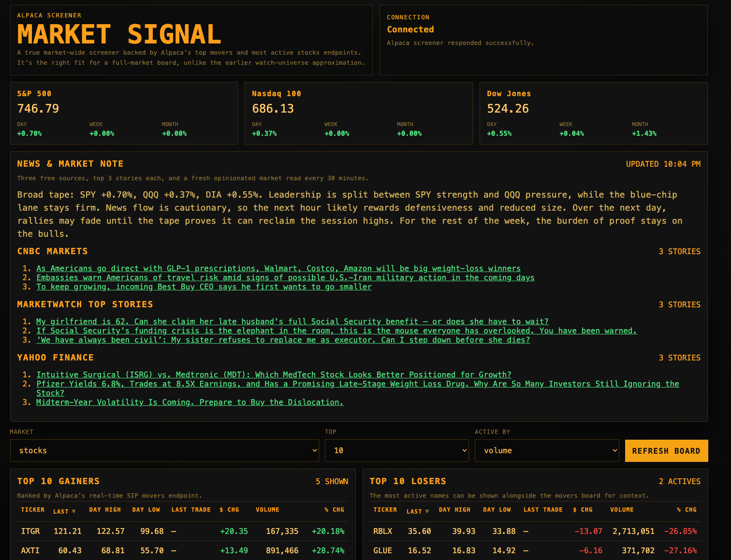The width and height of the screenshot is (731, 560).
Task: Click gainers DAY LOW column header
Action: (x=146, y=510)
